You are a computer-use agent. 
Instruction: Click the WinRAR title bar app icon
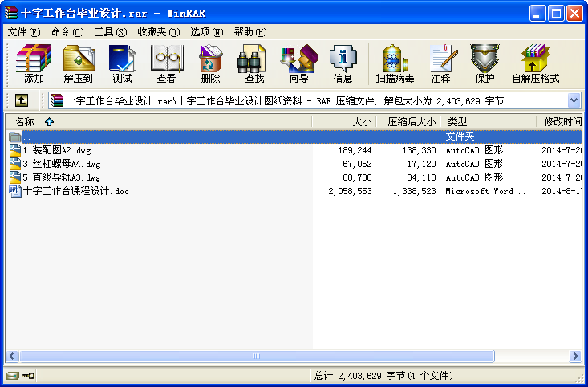click(11, 13)
